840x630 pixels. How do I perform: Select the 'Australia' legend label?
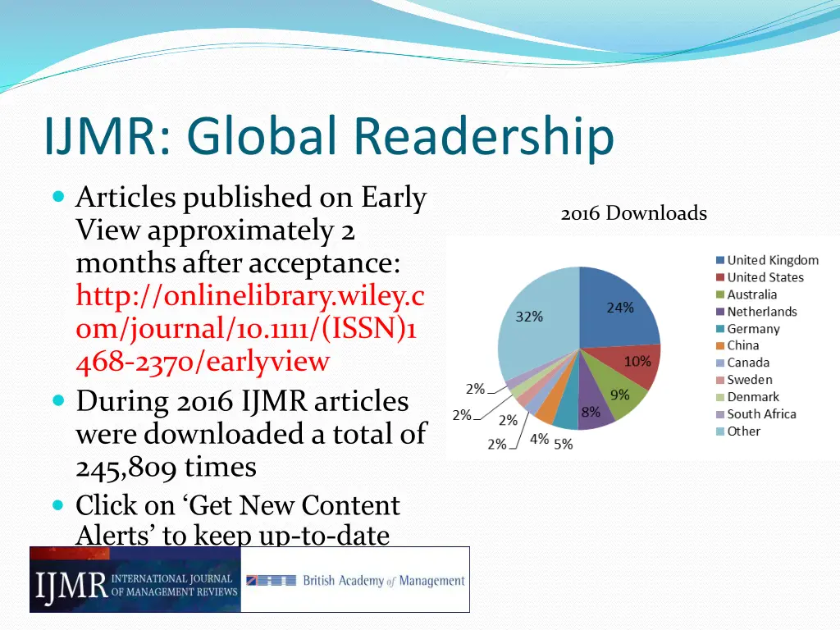751,294
